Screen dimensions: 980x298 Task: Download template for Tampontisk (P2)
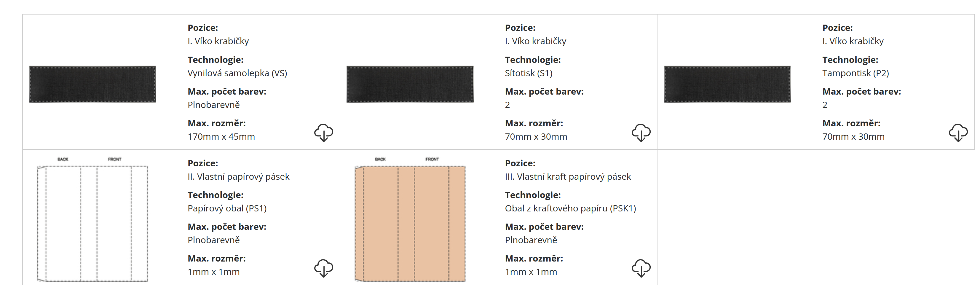[958, 133]
